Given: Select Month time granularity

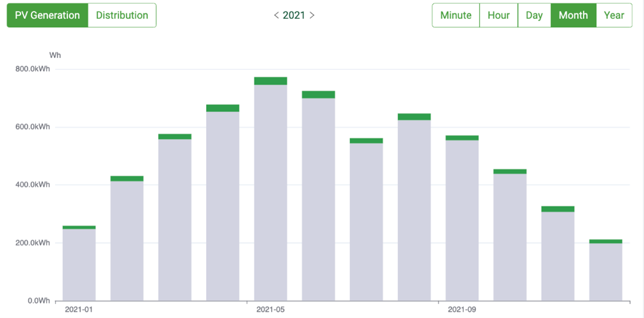Looking at the screenshot, I should click(x=573, y=15).
